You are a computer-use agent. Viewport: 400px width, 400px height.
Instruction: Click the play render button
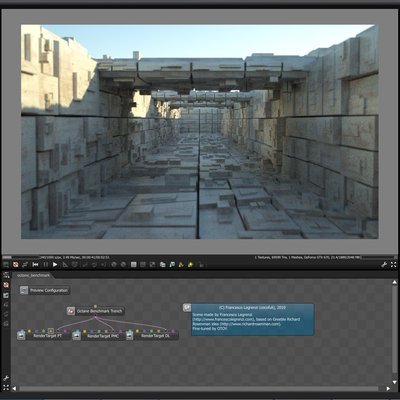[x=55, y=265]
